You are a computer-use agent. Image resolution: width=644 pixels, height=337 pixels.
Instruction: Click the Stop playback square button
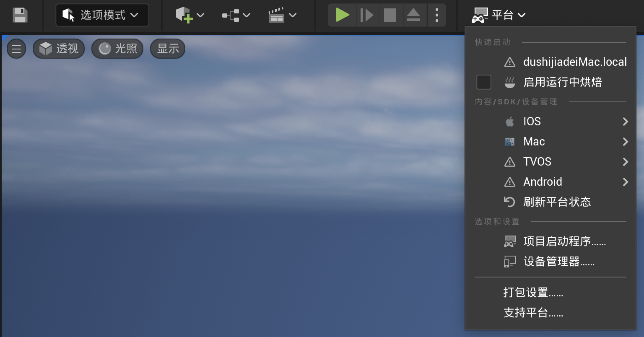[390, 15]
